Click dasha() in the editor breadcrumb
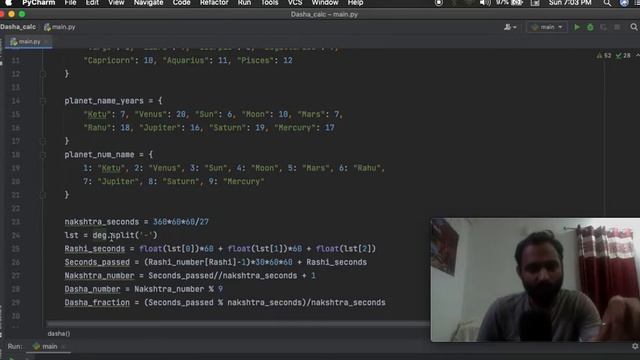The image size is (640, 360). pyautogui.click(x=59, y=333)
